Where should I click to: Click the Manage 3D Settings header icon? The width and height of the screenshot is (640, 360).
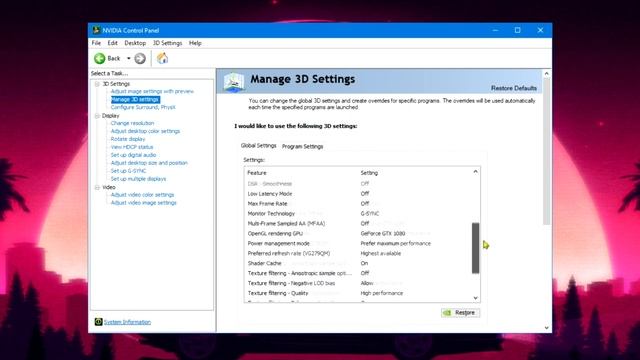point(234,82)
